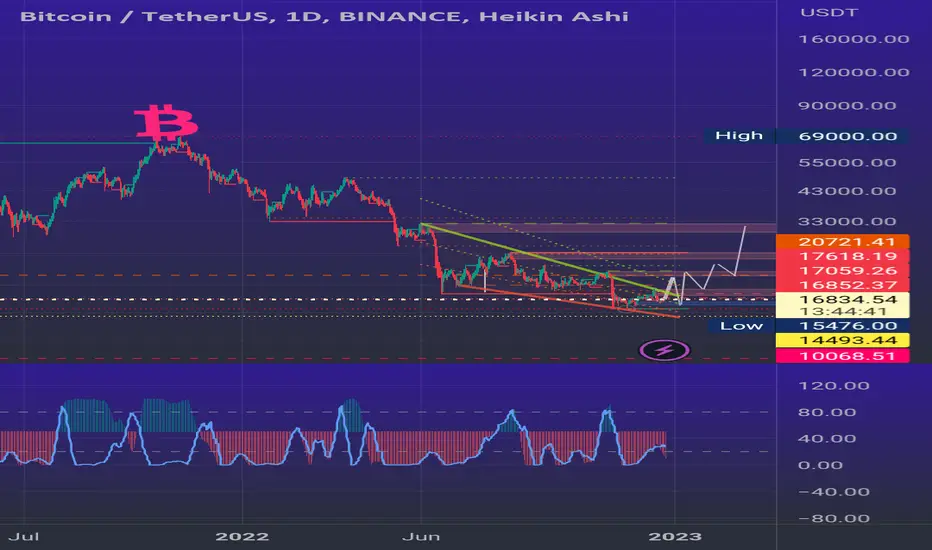Image resolution: width=932 pixels, height=550 pixels.
Task: Click the indicator 40.00 scale label
Action: 827,439
